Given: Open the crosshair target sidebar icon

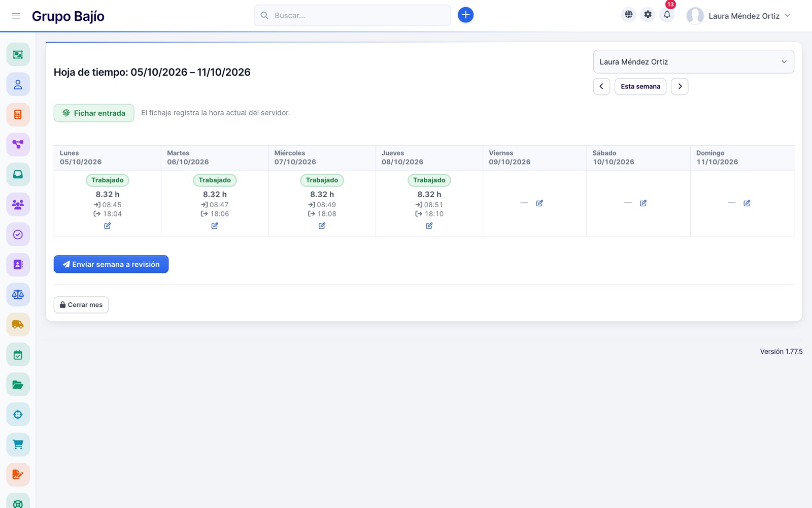Looking at the screenshot, I should (x=18, y=415).
